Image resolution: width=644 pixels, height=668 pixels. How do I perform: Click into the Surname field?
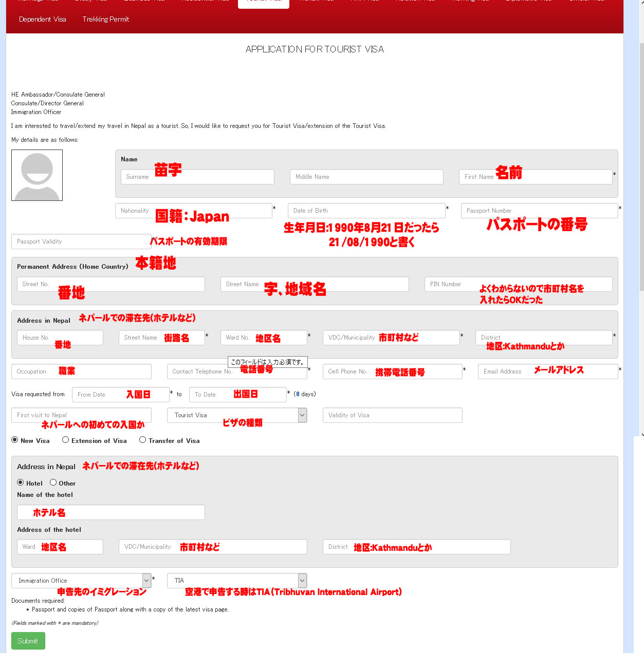click(x=197, y=177)
